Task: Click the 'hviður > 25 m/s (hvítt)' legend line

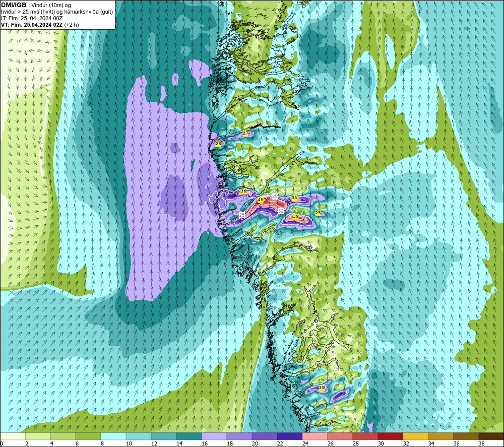Action: coord(57,12)
